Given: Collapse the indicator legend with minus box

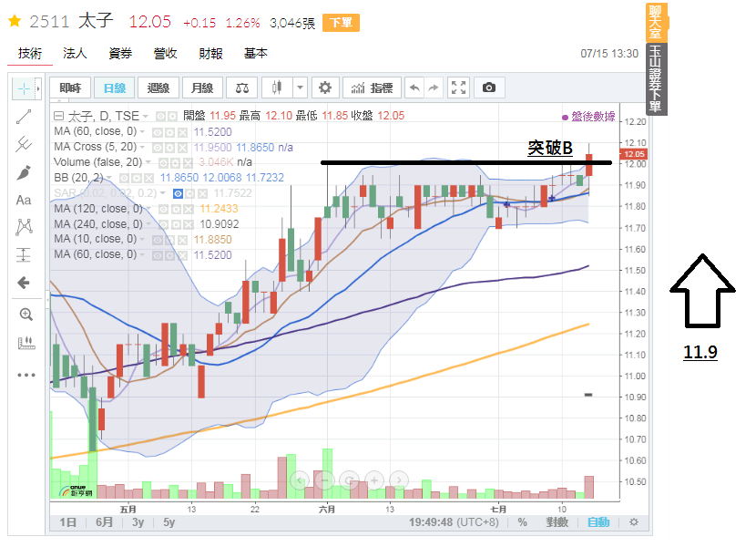Looking at the screenshot, I should click(x=59, y=116).
